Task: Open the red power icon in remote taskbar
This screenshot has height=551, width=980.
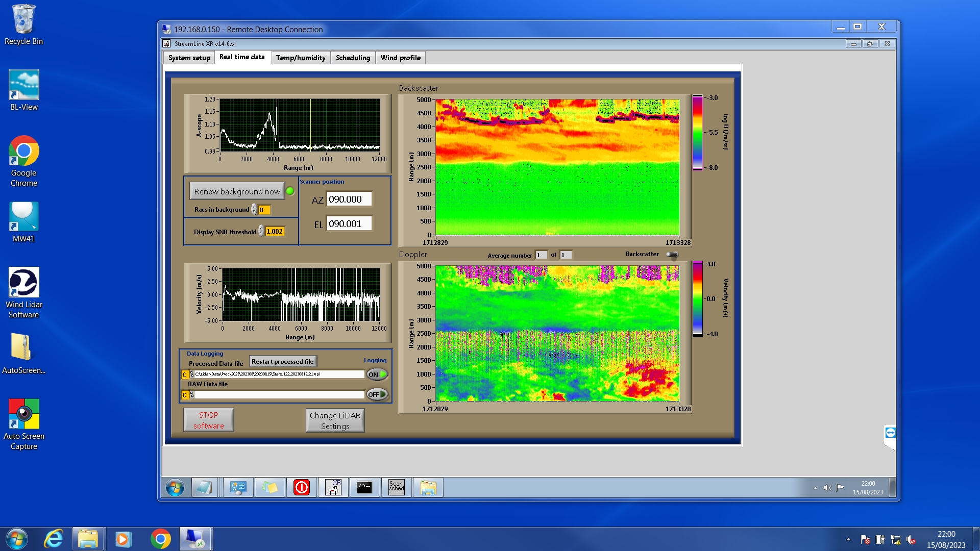Action: coord(302,487)
